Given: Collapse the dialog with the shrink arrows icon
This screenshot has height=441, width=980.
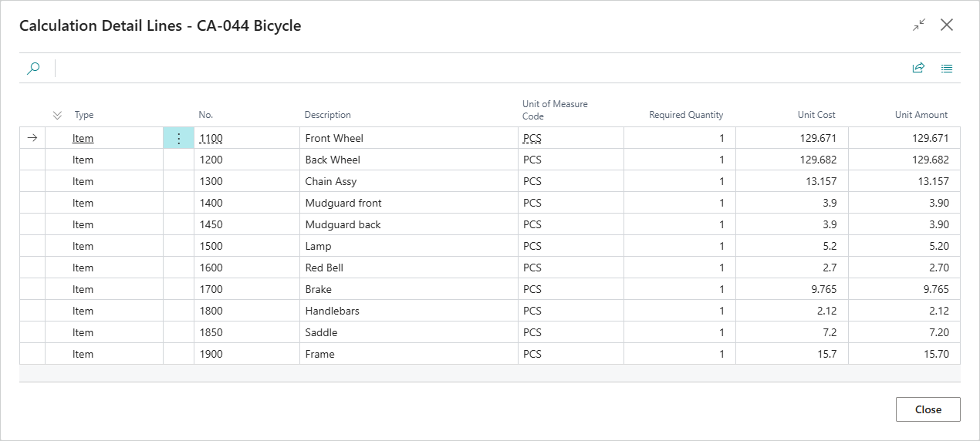Looking at the screenshot, I should tap(918, 25).
